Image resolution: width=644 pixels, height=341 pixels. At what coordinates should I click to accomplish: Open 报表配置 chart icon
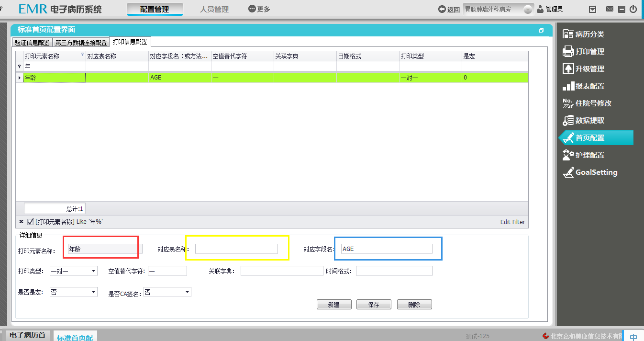pos(568,86)
